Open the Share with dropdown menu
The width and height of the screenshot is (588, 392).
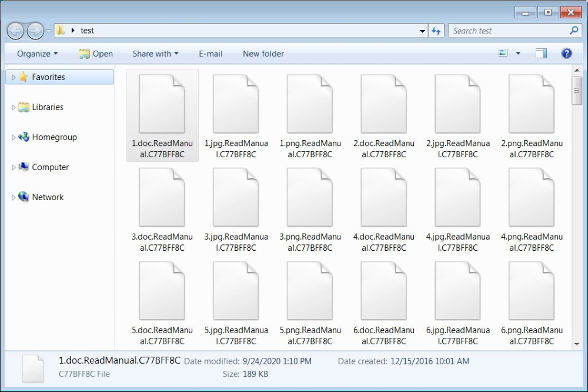coord(155,54)
